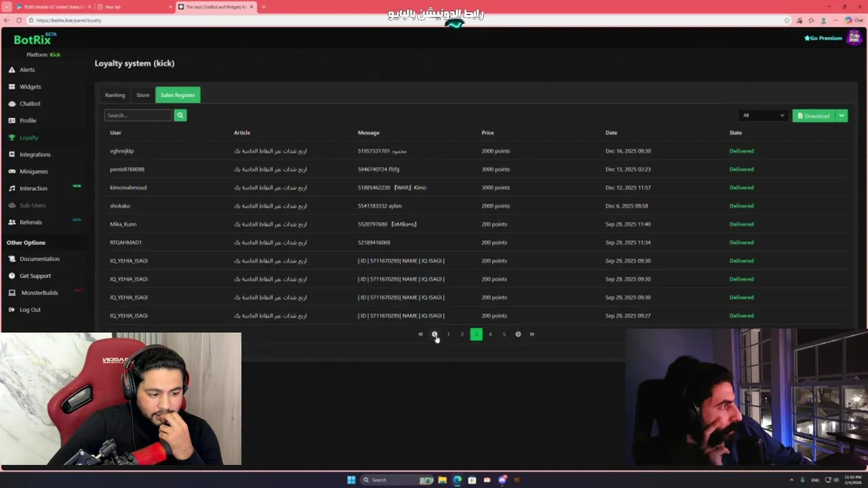The width and height of the screenshot is (868, 488).
Task: Open the Minigames icon in sidebar
Action: point(12,171)
